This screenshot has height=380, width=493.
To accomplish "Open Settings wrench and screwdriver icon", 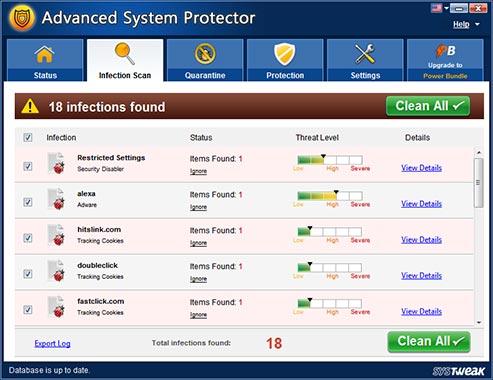I will [365, 54].
